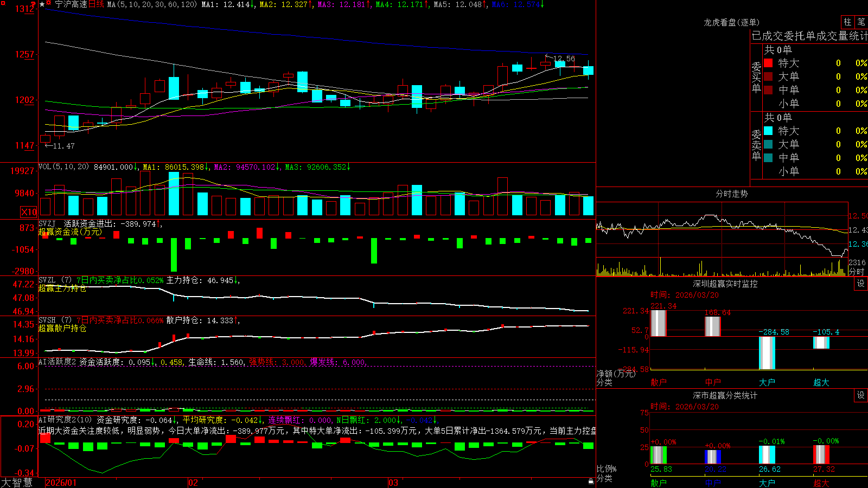Image resolution: width=868 pixels, height=488 pixels.
Task: Click the 已成交委托单成交量统计 header
Action: [809, 36]
